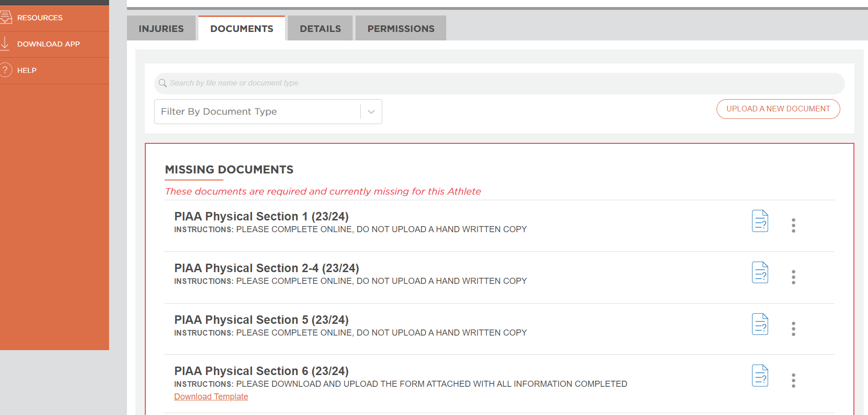The image size is (868, 415).
Task: Go to the Details tab
Action: pos(320,28)
